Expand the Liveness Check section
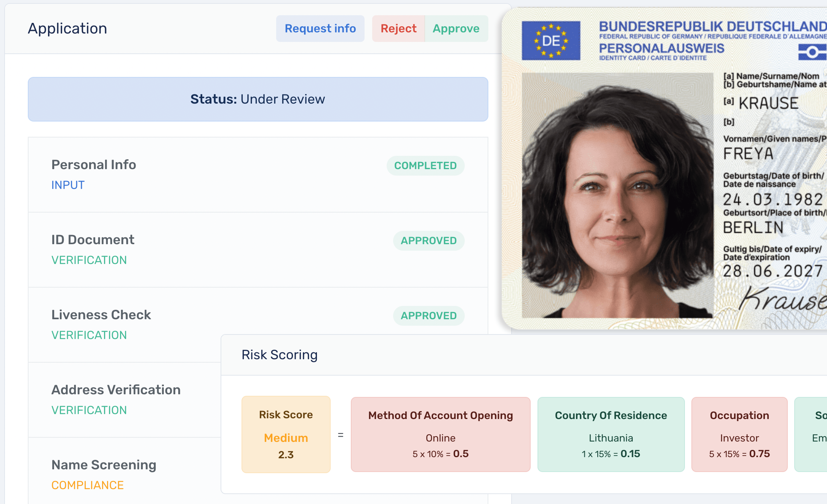The image size is (827, 504). pyautogui.click(x=101, y=315)
